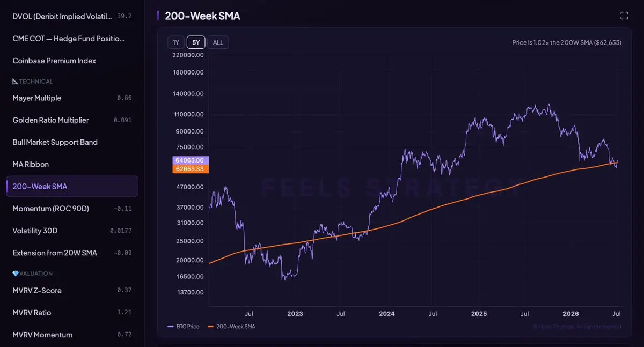This screenshot has width=644, height=347.
Task: Click the purple 64063.06 price label
Action: coord(191,160)
